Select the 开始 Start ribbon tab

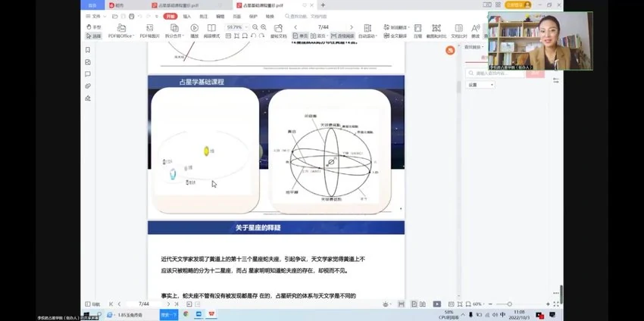[x=170, y=17]
